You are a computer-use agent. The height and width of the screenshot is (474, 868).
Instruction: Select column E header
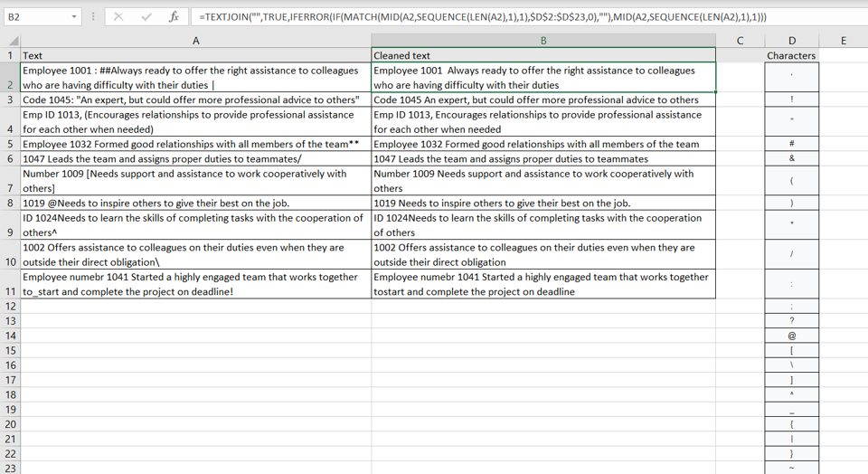point(843,41)
